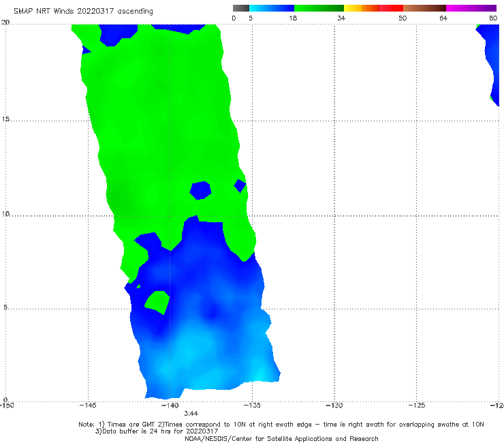This screenshot has width=504, height=443.
Task: Click the yellow-to-red 34–50 color bar segment
Action: [x=373, y=8]
